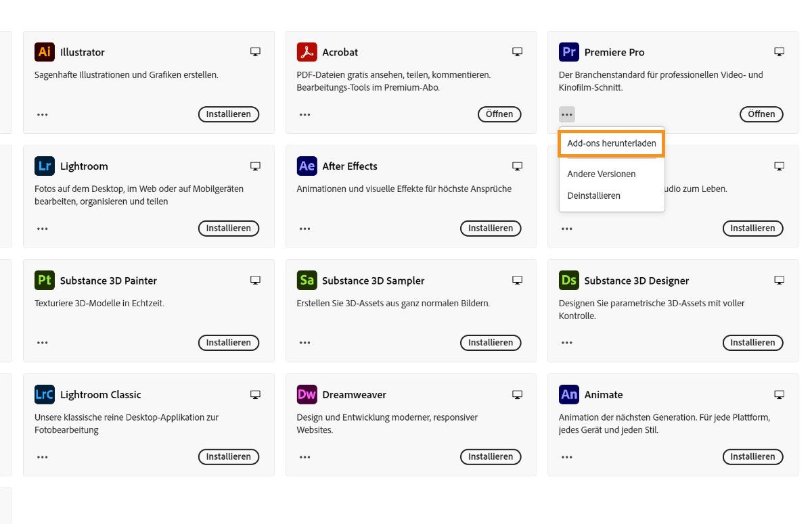Select Andere Versionen in the context menu
This screenshot has height=524, width=812.
point(601,174)
